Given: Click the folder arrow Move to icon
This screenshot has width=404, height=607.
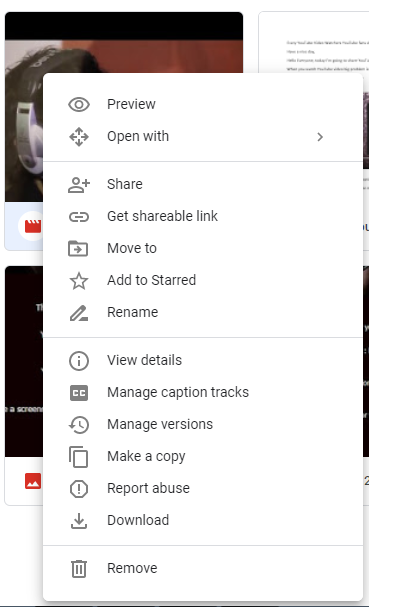Looking at the screenshot, I should point(78,249).
